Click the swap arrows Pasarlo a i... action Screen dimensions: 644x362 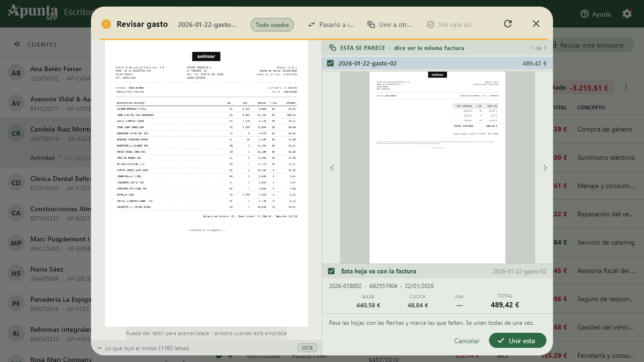coord(331,25)
